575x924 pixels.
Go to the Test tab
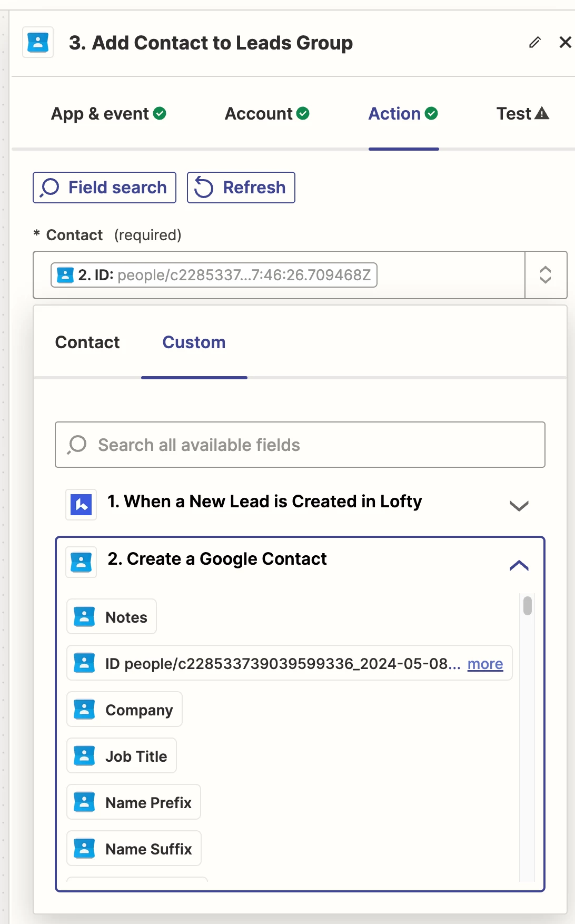click(523, 114)
